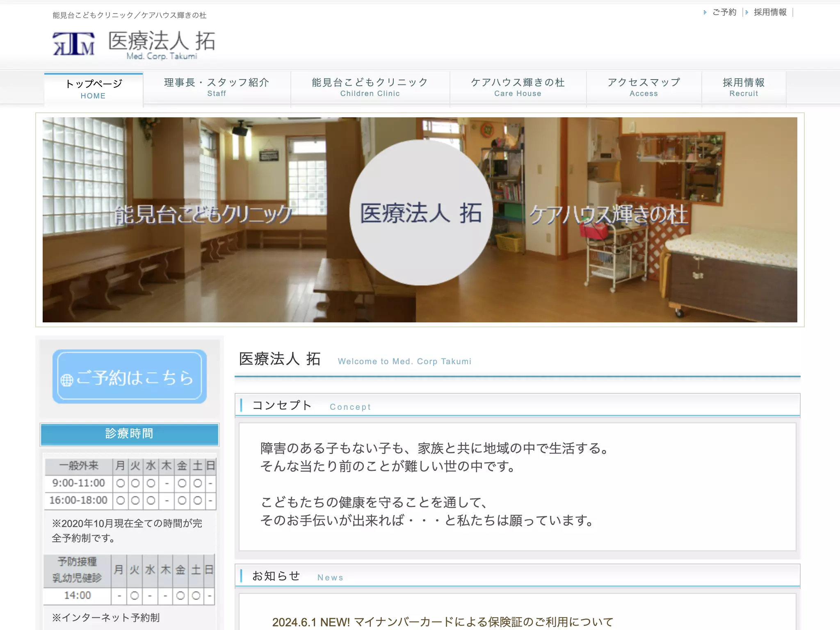Click the 予防接種 乳幼児健診 table header
This screenshot has width=840, height=630.
(x=77, y=570)
